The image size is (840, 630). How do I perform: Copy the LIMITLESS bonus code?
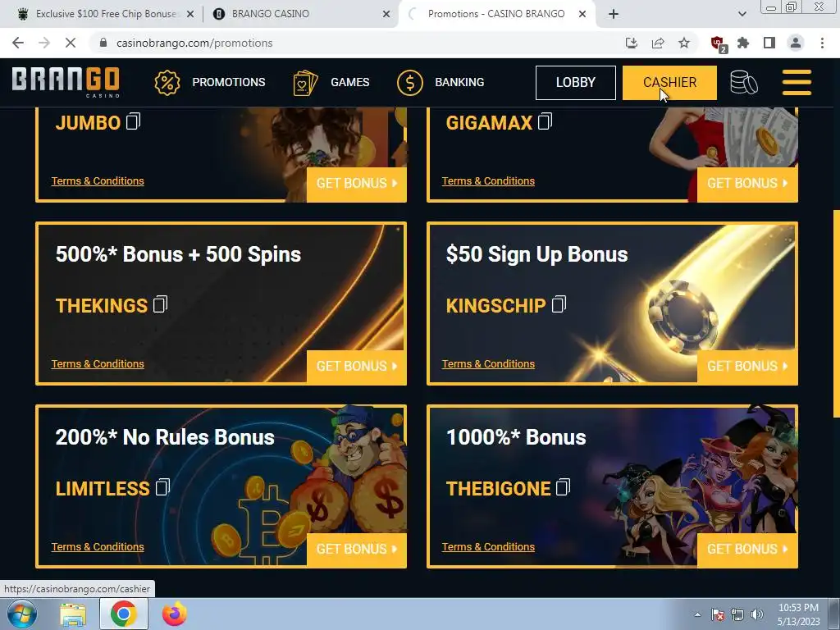point(163,487)
